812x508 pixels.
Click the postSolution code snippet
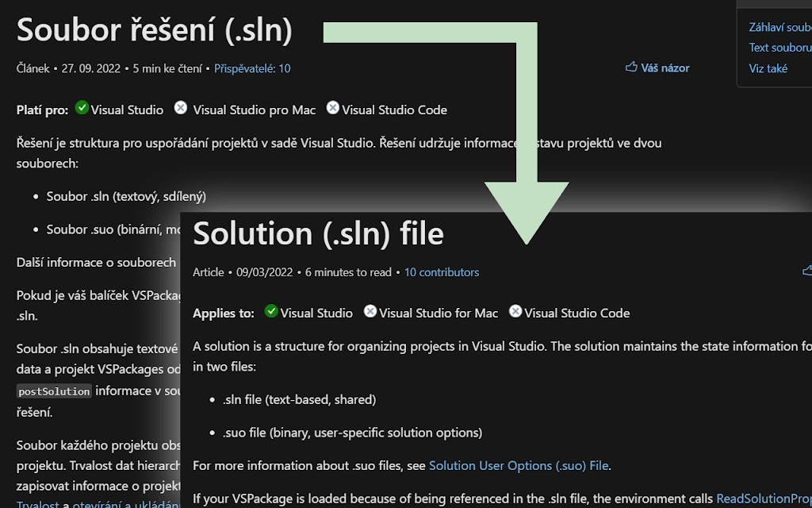[x=54, y=391]
